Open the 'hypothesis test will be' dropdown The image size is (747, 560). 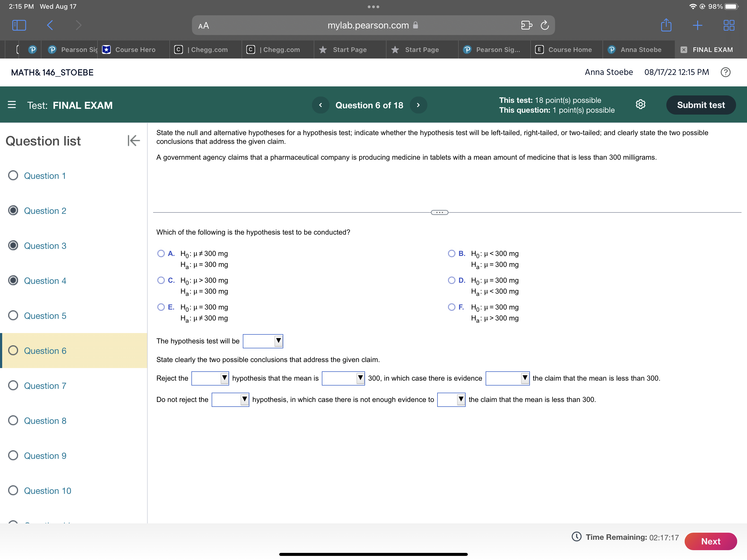(263, 341)
